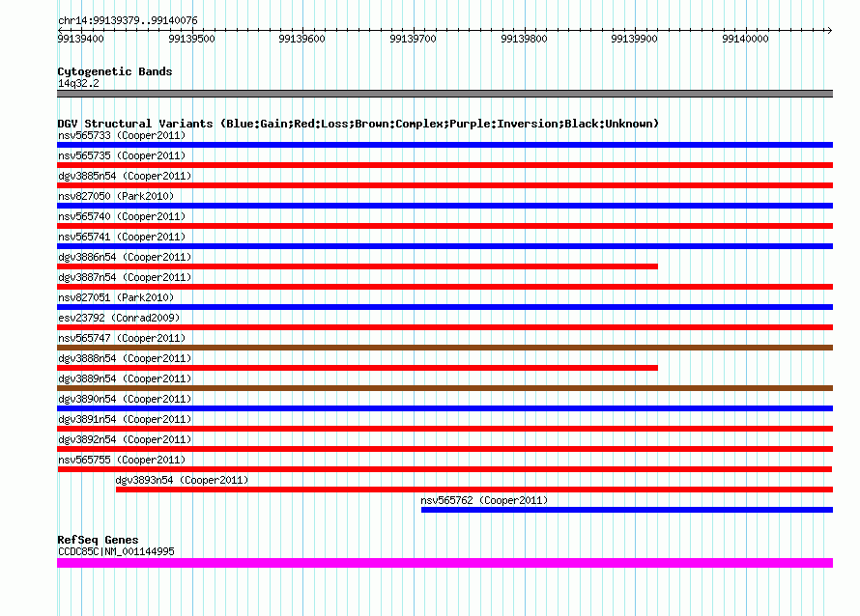Click the blue nsv827051 variant bar
Image resolution: width=860 pixels, height=616 pixels.
click(444, 307)
